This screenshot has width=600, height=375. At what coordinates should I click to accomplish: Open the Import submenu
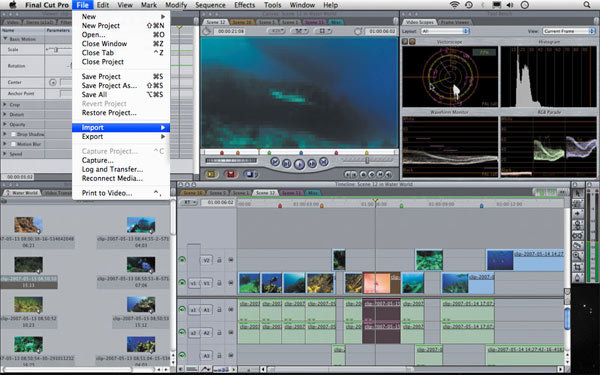[x=121, y=127]
